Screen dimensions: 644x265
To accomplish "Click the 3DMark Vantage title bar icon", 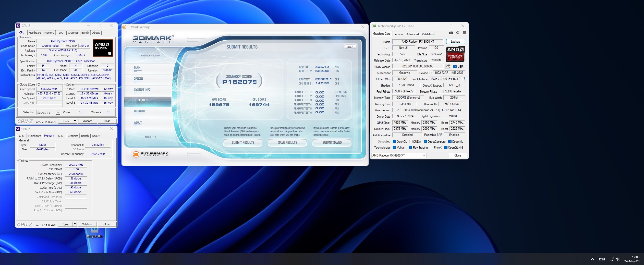I will tap(124, 27).
